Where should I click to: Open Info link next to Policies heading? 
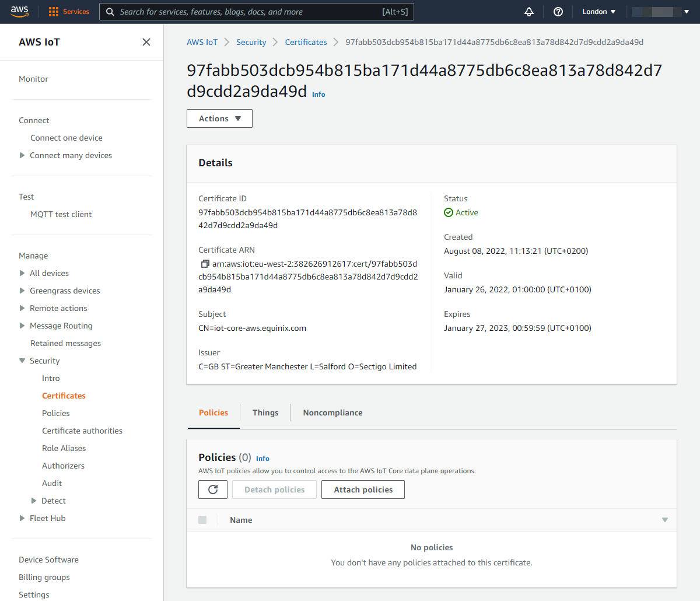262,459
